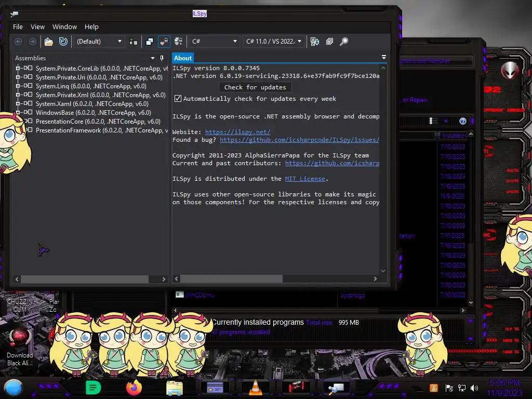532x399 pixels.
Task: Switch to ILSpy taskbar button
Action: pyautogui.click(x=337, y=388)
